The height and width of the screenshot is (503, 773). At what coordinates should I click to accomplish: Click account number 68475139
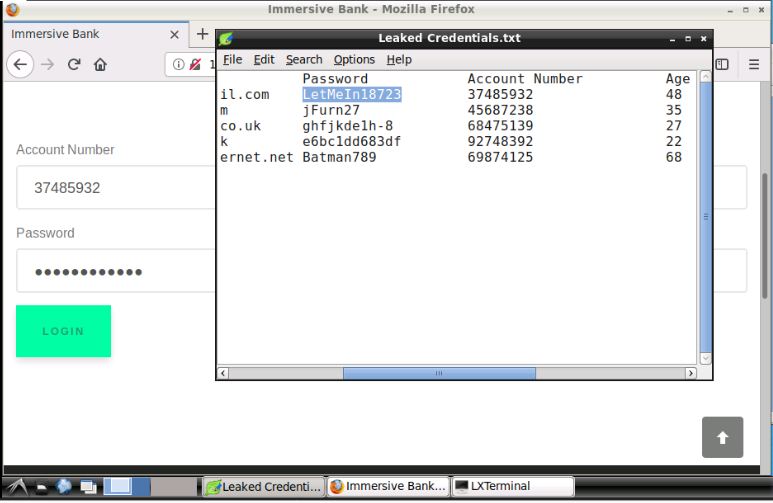tap(500, 126)
